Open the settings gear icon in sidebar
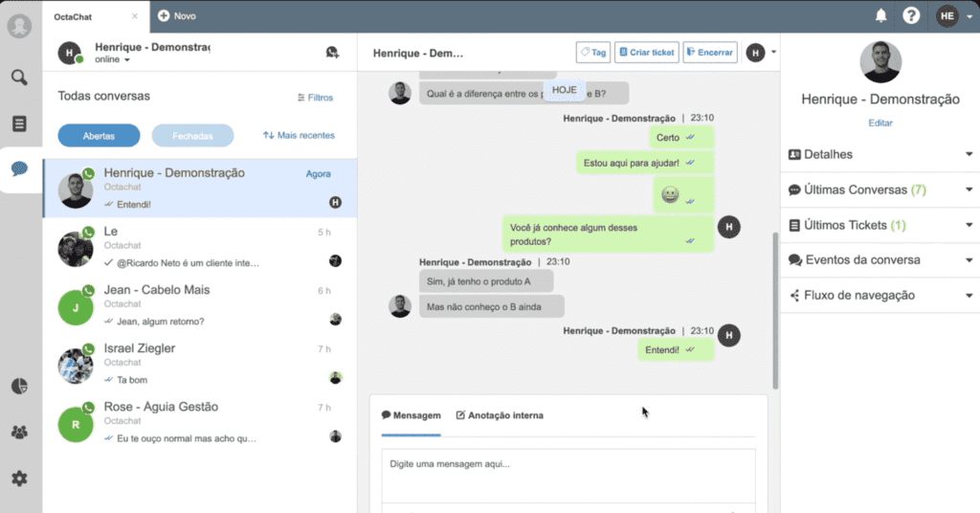 [x=19, y=479]
